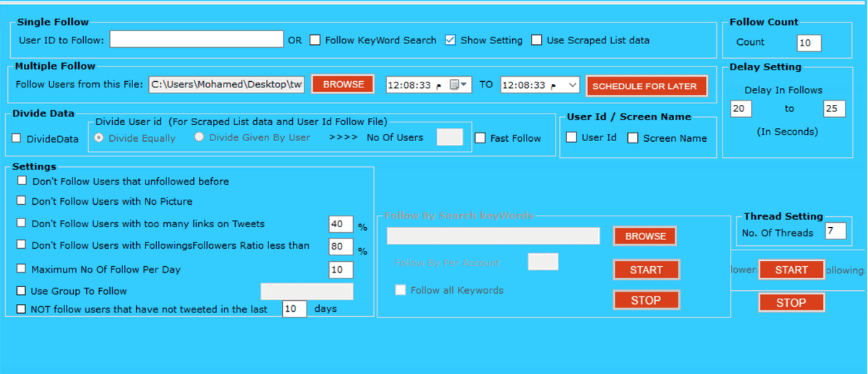868x374 pixels.
Task: Uncheck the Show Setting checkbox
Action: [x=450, y=41]
